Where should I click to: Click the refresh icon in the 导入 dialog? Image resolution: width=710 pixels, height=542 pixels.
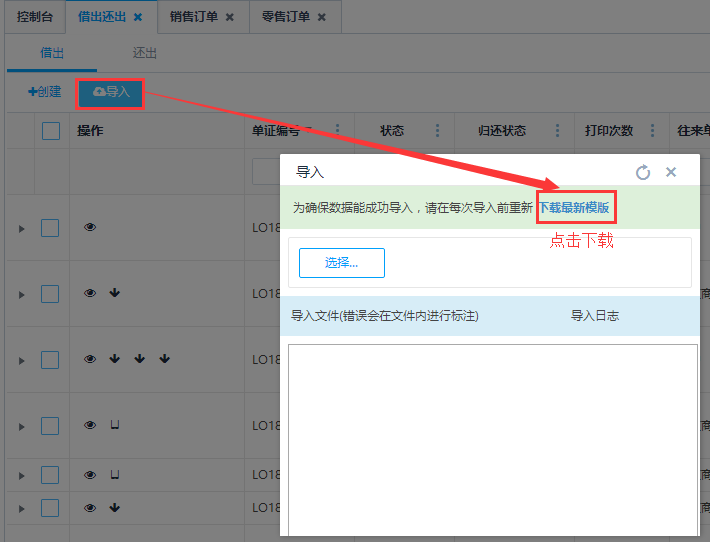point(643,172)
